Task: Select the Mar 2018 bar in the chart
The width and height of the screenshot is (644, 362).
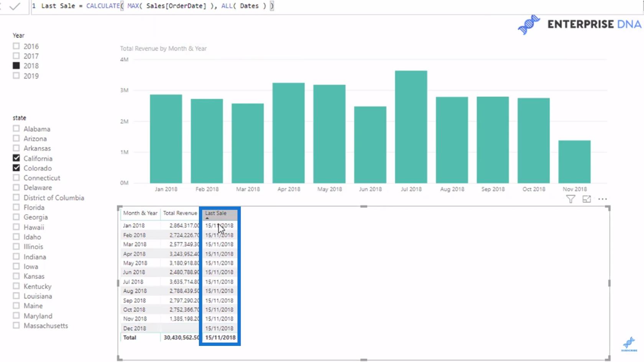Action: click(248, 143)
